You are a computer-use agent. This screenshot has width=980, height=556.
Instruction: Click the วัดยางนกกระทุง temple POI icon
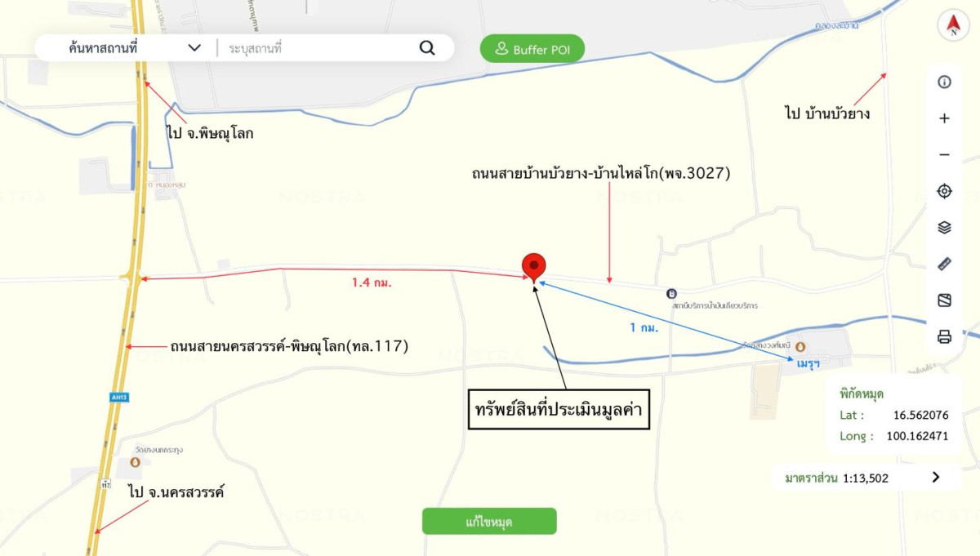pyautogui.click(x=135, y=461)
